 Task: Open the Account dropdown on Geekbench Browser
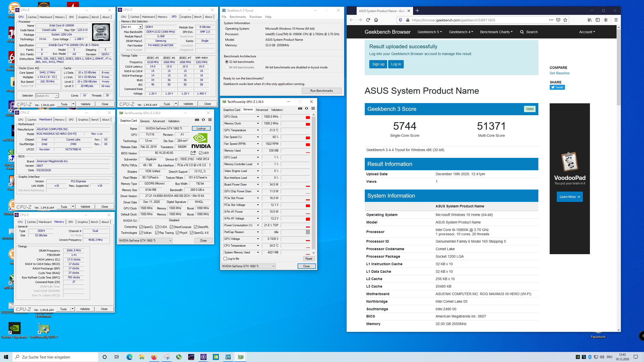point(587,32)
